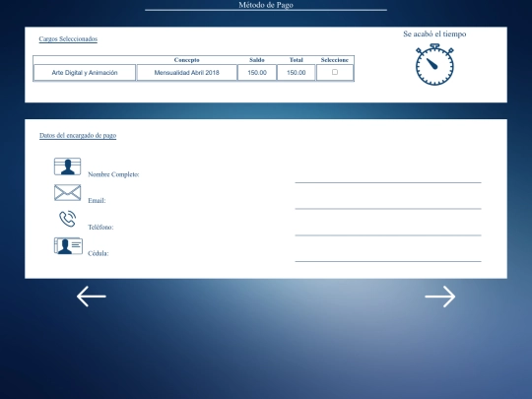
Task: Click the stopwatch timer icon
Action: click(434, 64)
